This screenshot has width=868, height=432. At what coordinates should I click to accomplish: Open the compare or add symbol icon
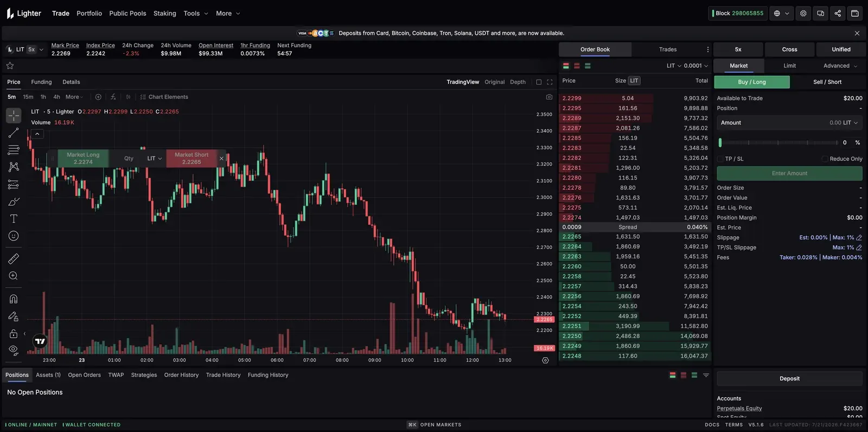pos(98,97)
